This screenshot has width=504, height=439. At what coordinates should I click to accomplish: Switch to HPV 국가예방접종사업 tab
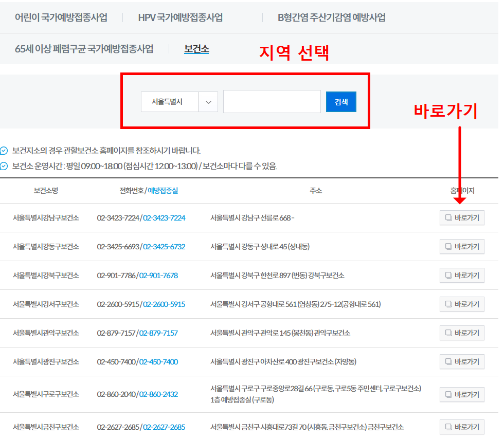pyautogui.click(x=180, y=17)
